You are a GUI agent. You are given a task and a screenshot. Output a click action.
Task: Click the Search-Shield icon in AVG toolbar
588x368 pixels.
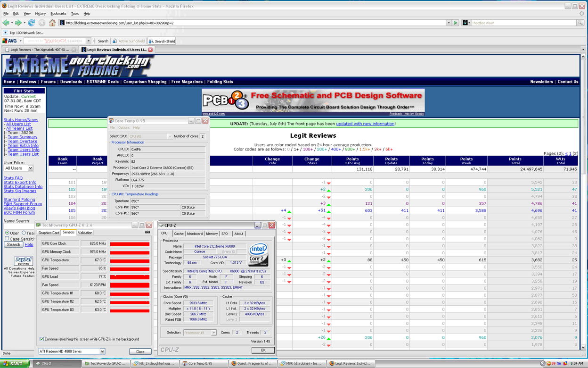[151, 41]
